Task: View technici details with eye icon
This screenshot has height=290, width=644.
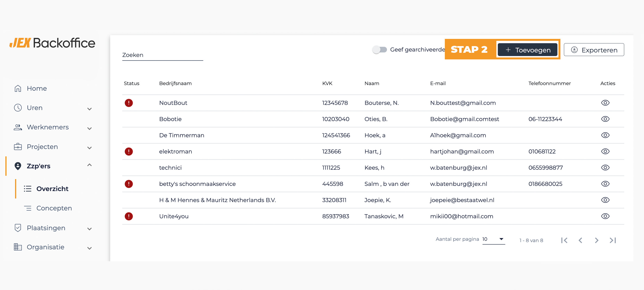Action: click(605, 168)
